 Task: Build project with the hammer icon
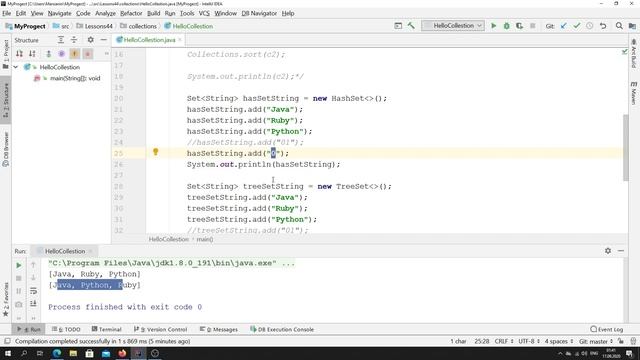tap(411, 26)
